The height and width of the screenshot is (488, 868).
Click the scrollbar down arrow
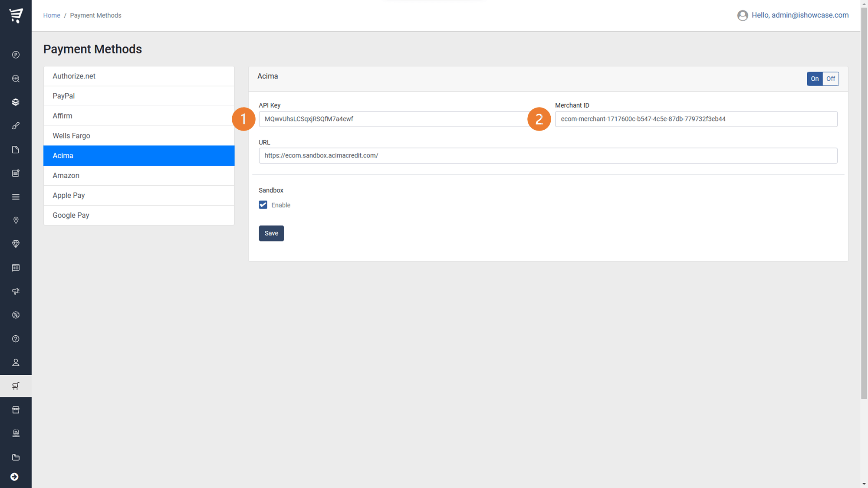864,484
